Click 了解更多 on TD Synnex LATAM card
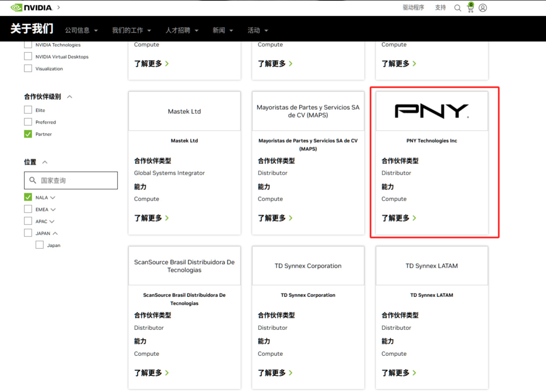This screenshot has width=546, height=392. [x=399, y=373]
